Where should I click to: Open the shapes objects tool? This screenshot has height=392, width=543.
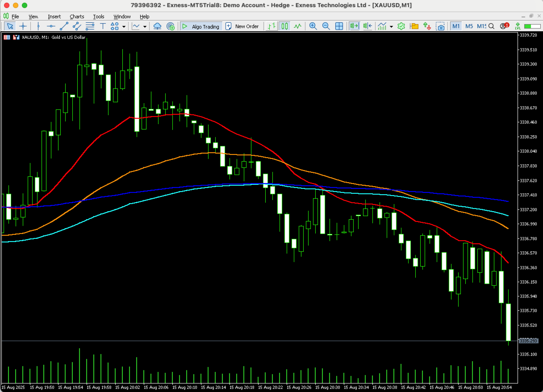(x=115, y=26)
